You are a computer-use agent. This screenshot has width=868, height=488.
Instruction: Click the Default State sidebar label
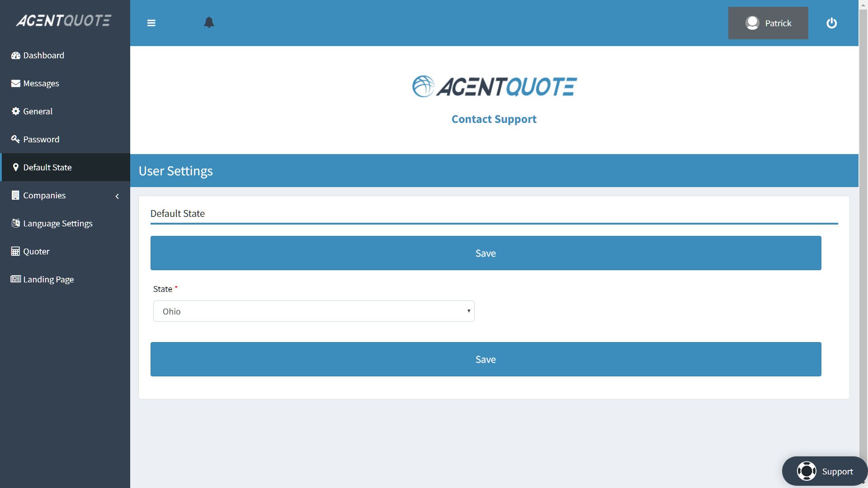(x=47, y=168)
